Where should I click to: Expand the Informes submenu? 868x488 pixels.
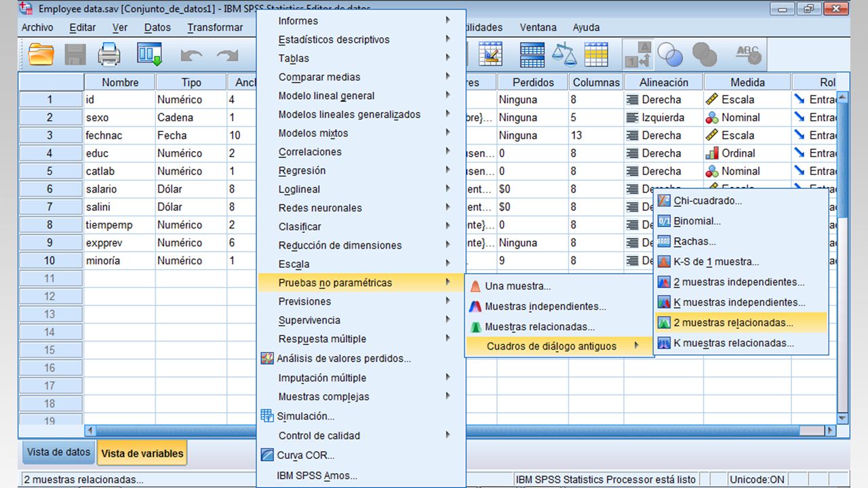(x=361, y=21)
